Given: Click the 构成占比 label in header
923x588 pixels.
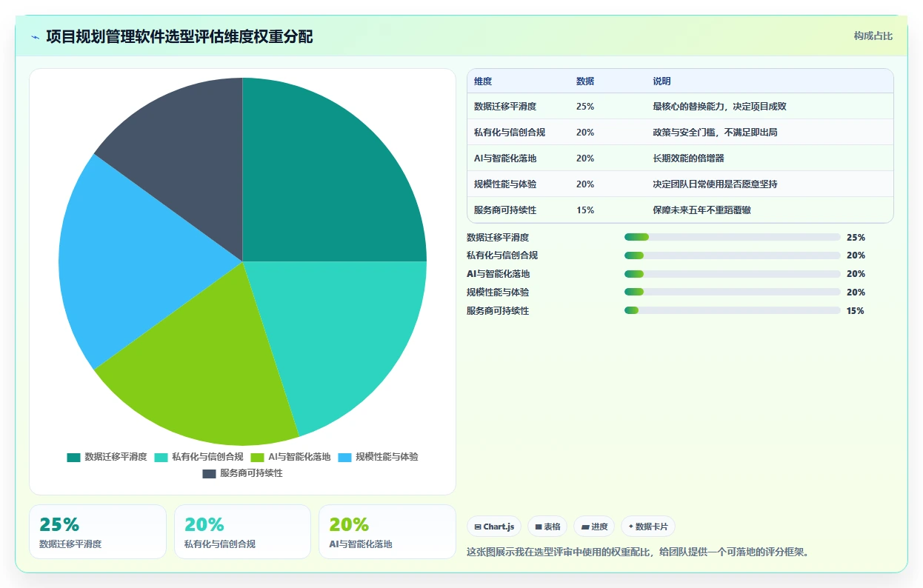Looking at the screenshot, I should [x=873, y=36].
